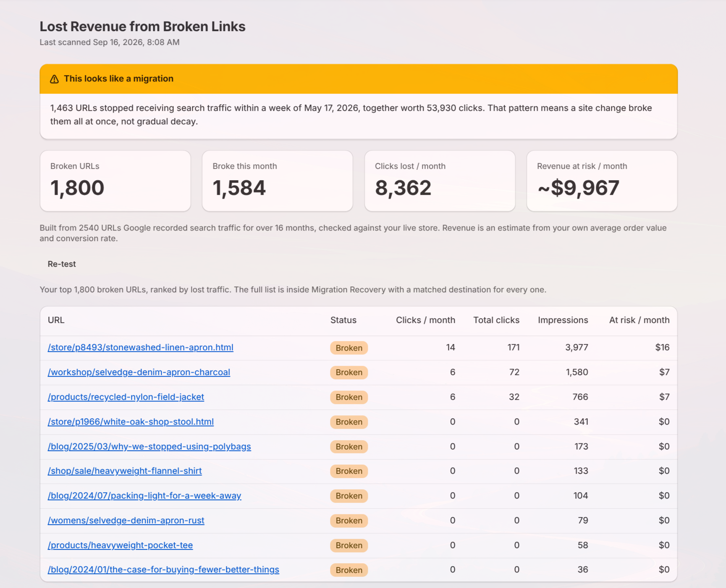
Task: Click the Re-test button
Action: coord(62,264)
